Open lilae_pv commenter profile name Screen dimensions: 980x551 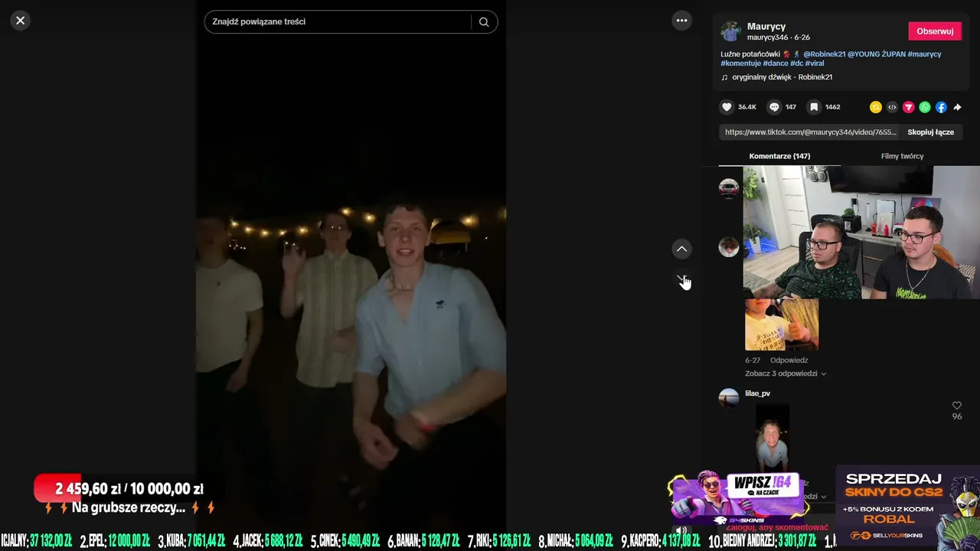757,393
